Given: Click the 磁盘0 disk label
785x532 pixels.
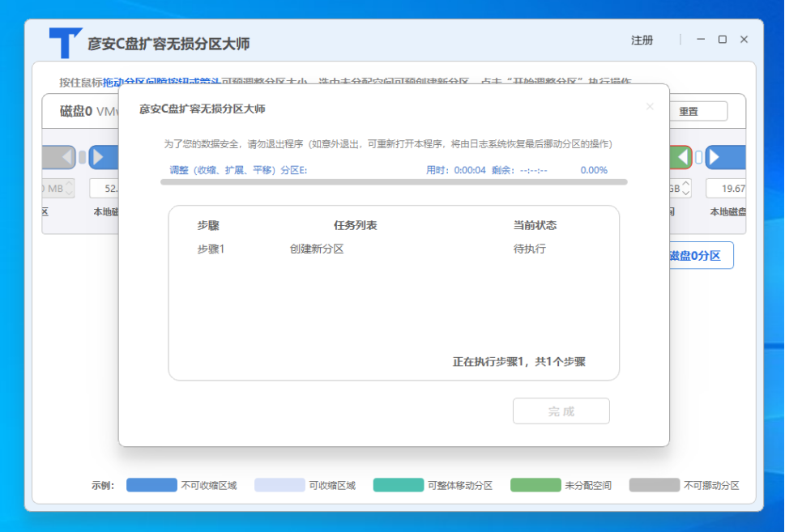Looking at the screenshot, I should tap(76, 111).
